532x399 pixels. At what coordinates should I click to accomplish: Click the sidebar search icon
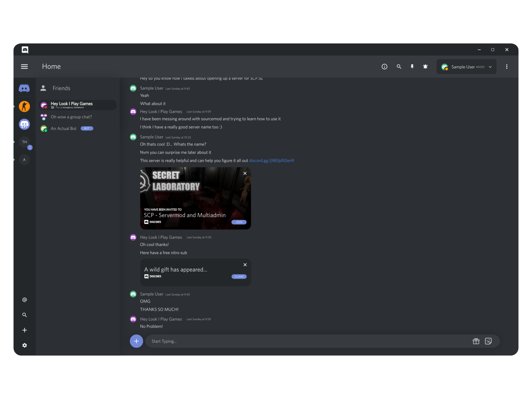click(25, 315)
